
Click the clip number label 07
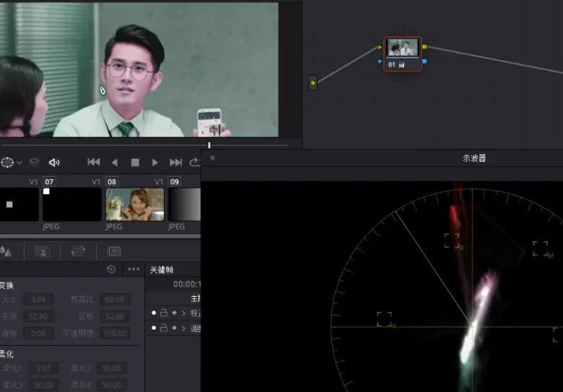click(x=49, y=182)
